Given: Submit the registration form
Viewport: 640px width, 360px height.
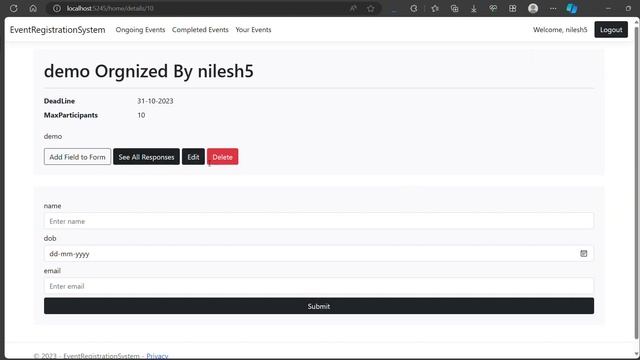Looking at the screenshot, I should point(319,306).
